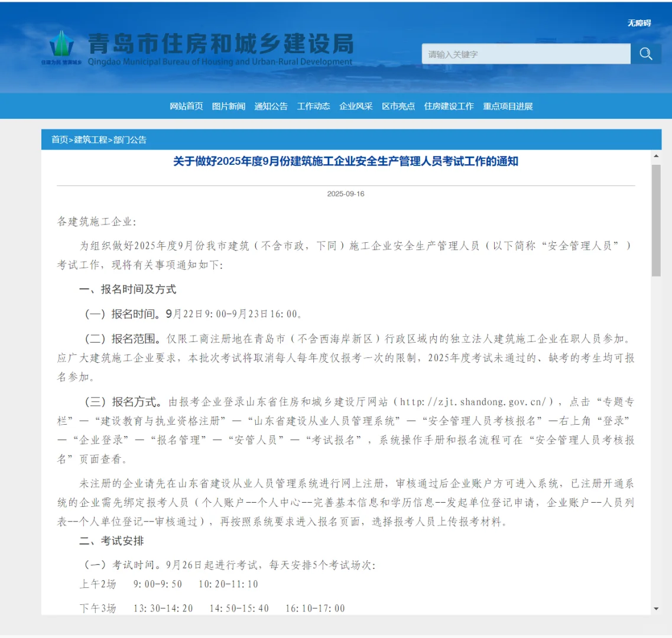Image resolution: width=672 pixels, height=638 pixels.
Task: Focus the keyword search input field
Action: (526, 54)
